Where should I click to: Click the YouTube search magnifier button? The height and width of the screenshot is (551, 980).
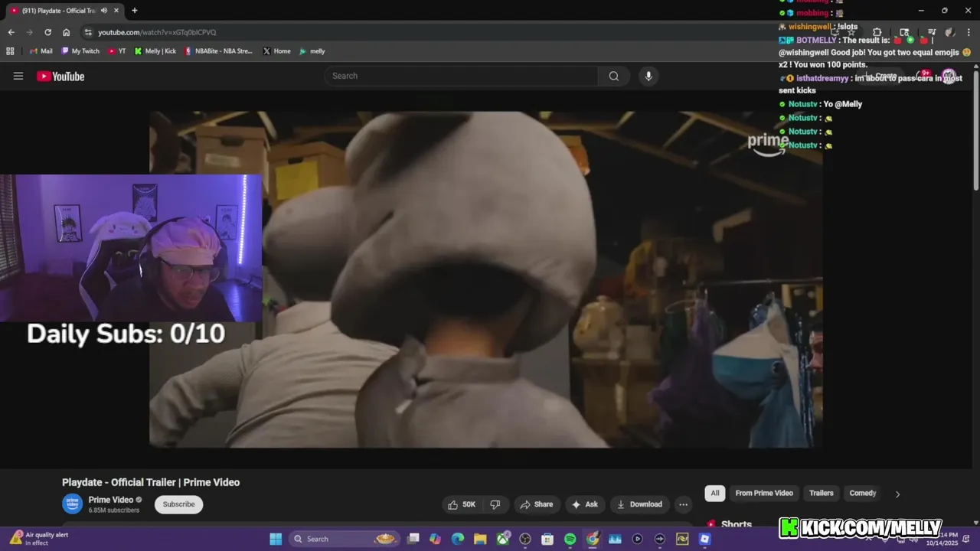(x=614, y=76)
